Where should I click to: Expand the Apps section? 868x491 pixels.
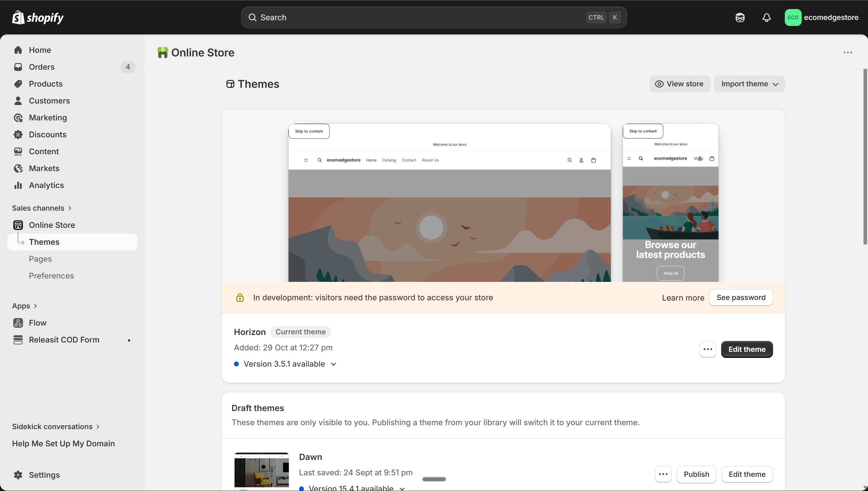(25, 306)
